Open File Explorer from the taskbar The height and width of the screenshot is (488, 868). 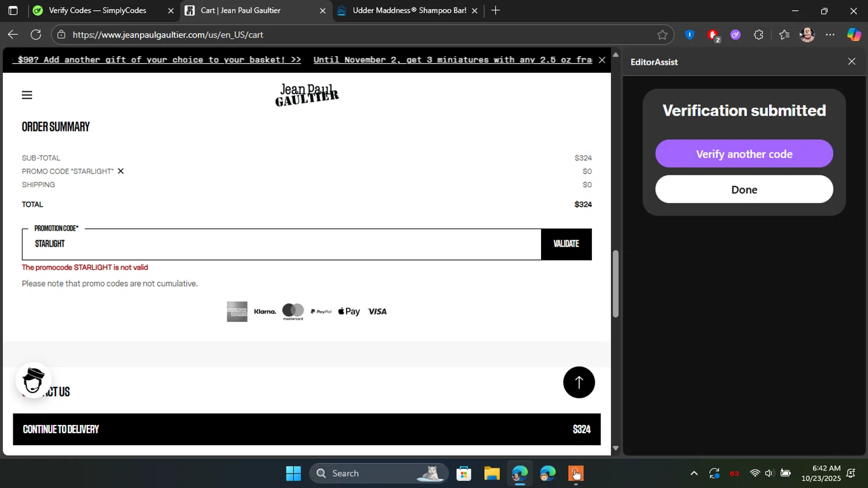pyautogui.click(x=492, y=474)
